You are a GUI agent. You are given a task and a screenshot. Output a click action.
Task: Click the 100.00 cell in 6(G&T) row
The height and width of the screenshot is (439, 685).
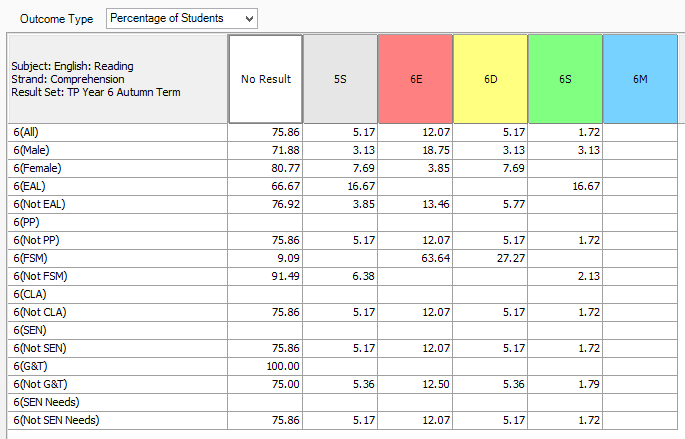pos(265,366)
